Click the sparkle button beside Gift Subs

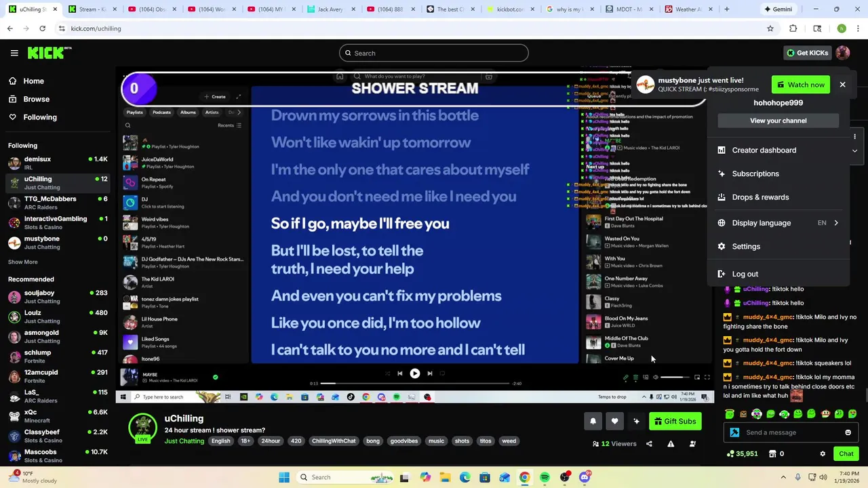click(636, 422)
